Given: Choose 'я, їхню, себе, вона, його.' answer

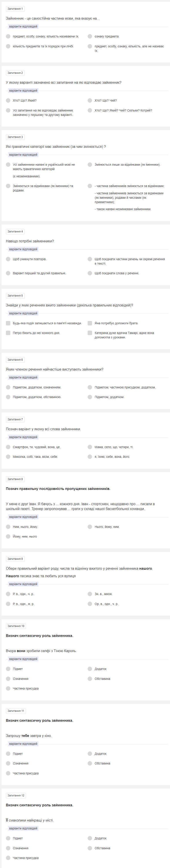Looking at the screenshot, I should pos(90,456).
